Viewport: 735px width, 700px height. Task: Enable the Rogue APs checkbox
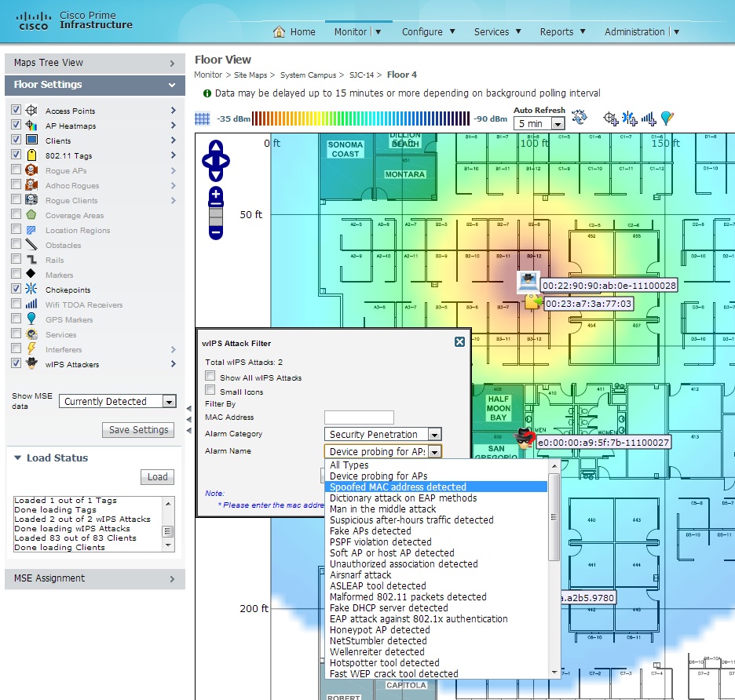(16, 170)
